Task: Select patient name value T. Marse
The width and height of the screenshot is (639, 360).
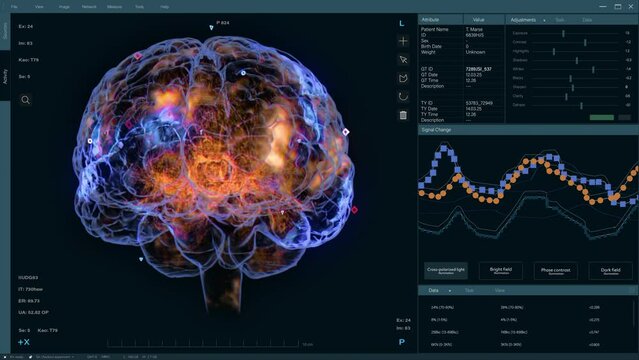Action: pos(474,29)
